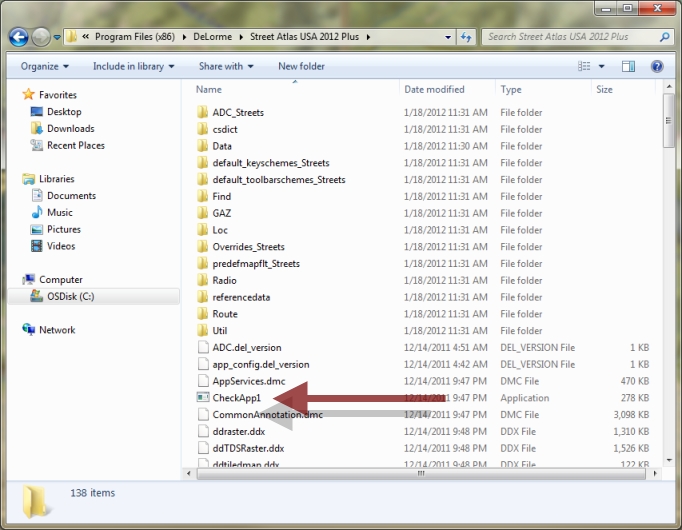Click the refresh button beside address bar
Image resolution: width=682 pixels, height=530 pixels.
pos(466,37)
